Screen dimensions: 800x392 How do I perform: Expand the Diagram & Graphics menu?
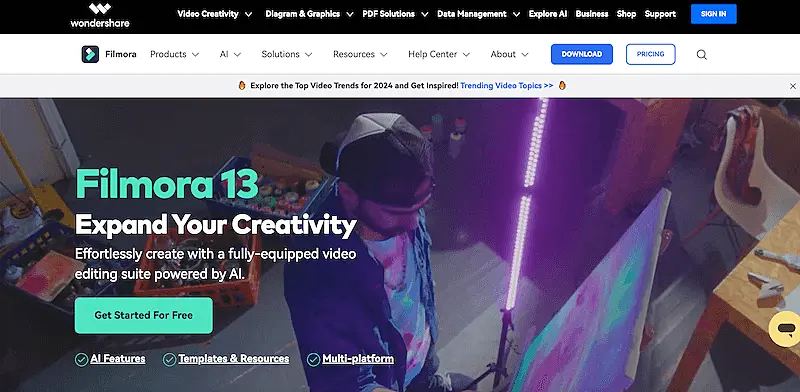pos(309,14)
